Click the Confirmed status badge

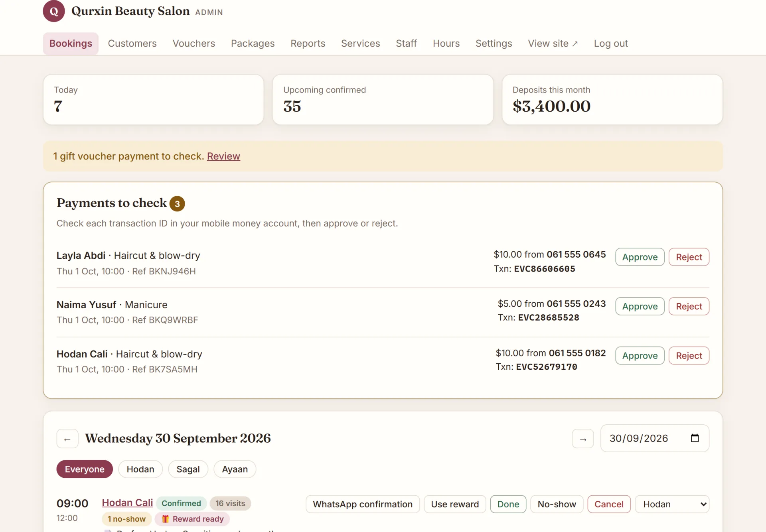[x=181, y=503]
